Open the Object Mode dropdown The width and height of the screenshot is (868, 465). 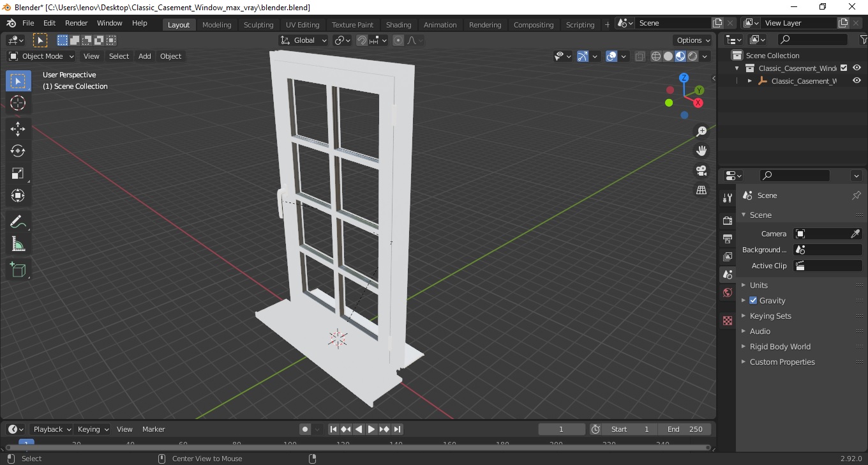click(x=41, y=56)
